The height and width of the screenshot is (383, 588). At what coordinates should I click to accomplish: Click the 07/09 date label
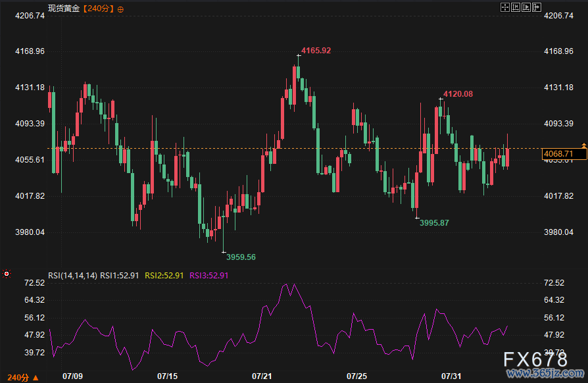[72, 376]
